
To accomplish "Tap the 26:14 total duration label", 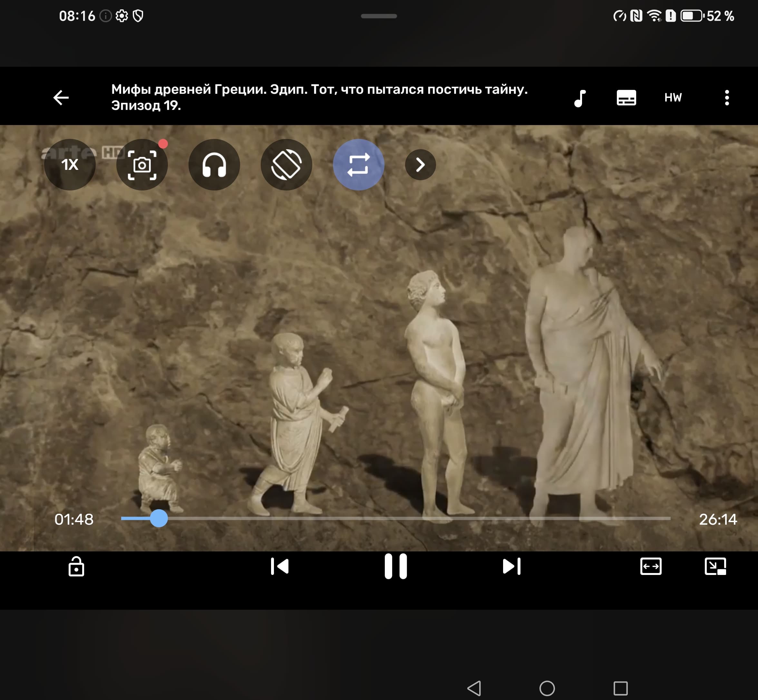I will pos(718,519).
